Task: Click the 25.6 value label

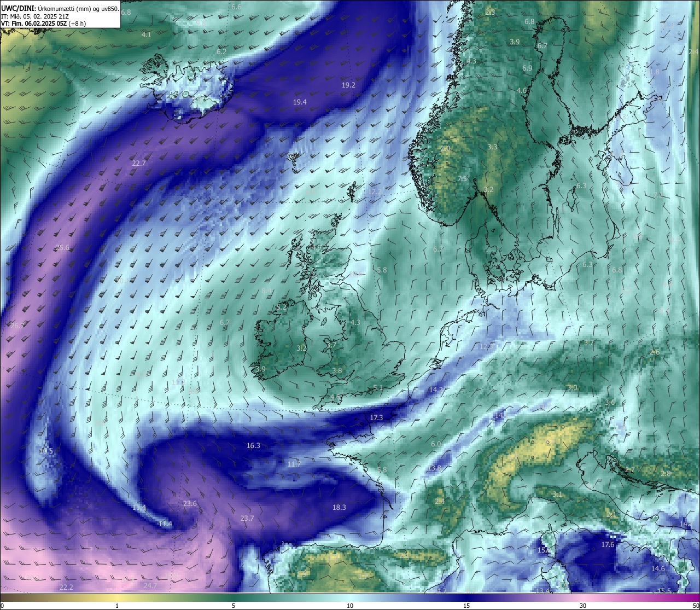Action: pyautogui.click(x=62, y=247)
